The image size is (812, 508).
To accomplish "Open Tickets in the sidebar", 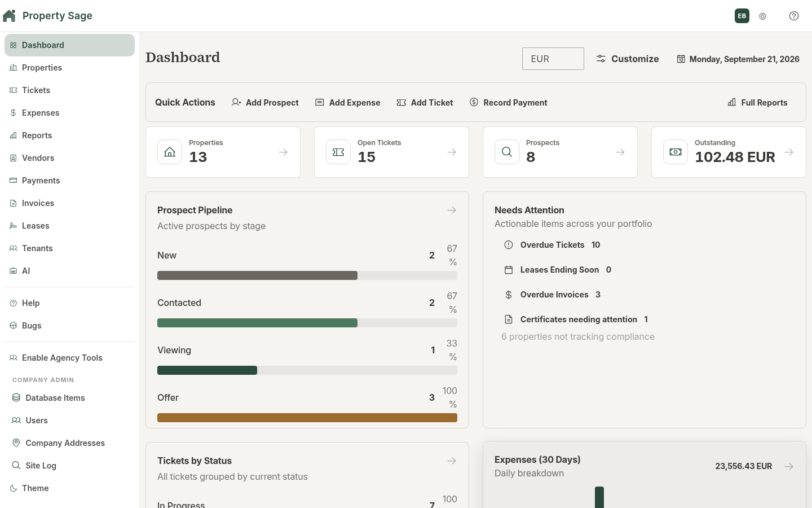I will [x=69, y=90].
